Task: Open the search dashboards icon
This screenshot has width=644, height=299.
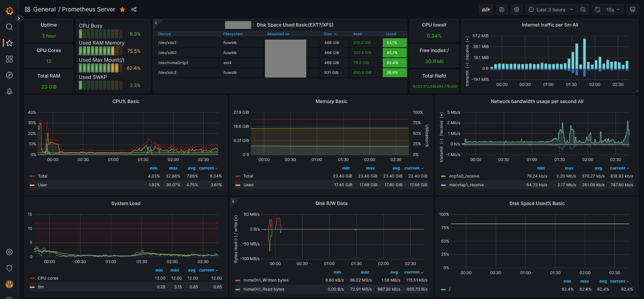Action: [x=9, y=27]
